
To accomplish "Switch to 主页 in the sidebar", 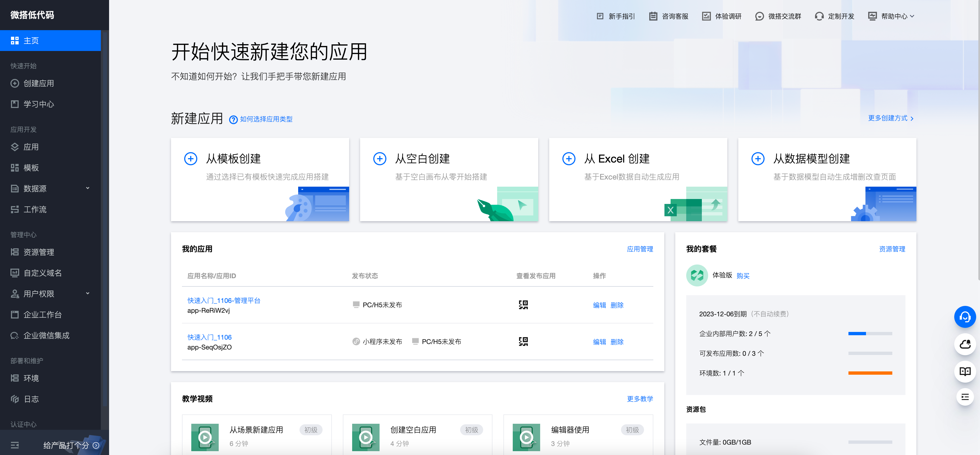I will (32, 40).
